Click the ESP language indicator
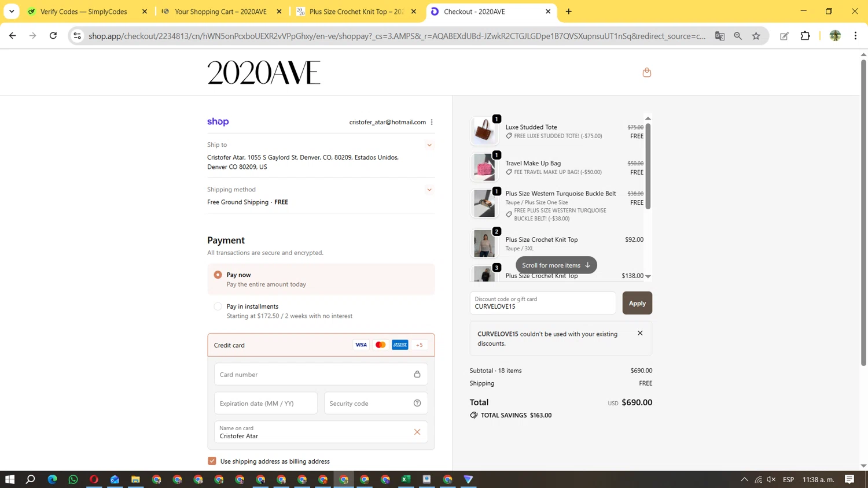 tap(788, 479)
